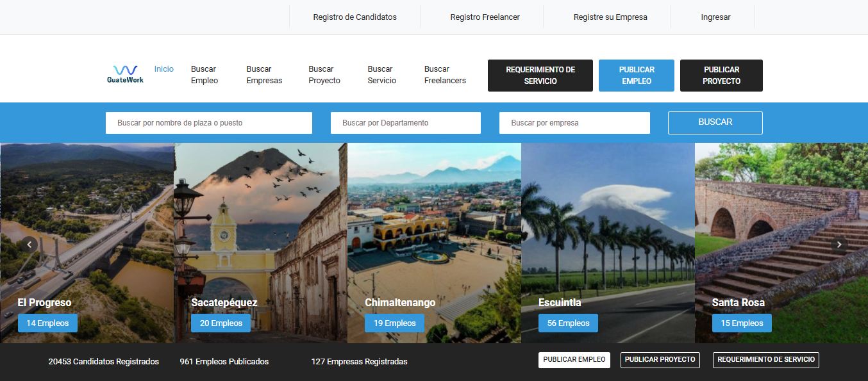Image resolution: width=868 pixels, height=381 pixels.
Task: Open Buscar Empresas menu item
Action: [x=264, y=75]
